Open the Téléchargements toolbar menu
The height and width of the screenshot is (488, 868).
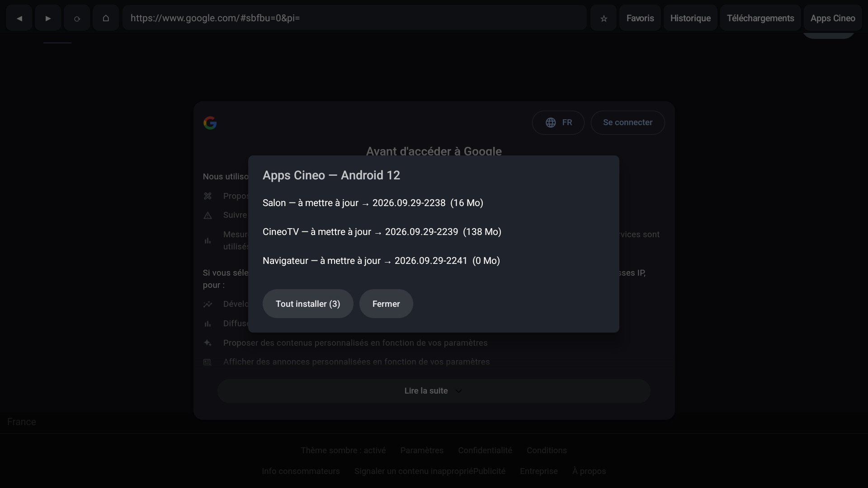[x=760, y=18]
